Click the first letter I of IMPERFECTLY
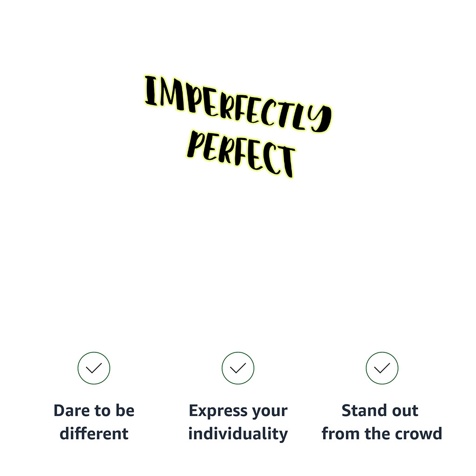Viewport: 476px width, 476px height. tap(151, 91)
